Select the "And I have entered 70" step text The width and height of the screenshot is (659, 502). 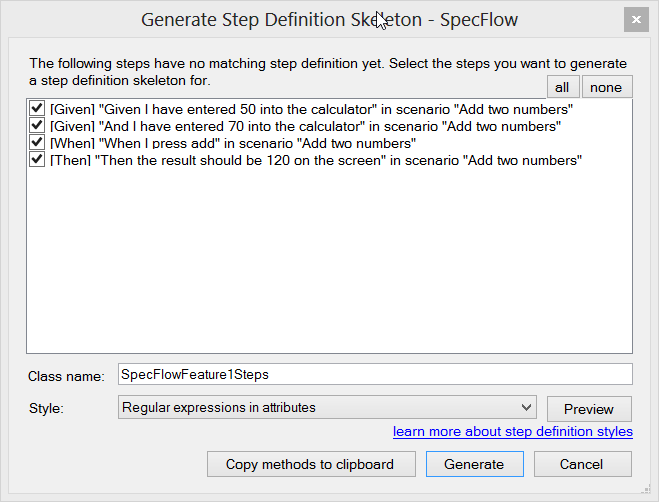click(305, 125)
